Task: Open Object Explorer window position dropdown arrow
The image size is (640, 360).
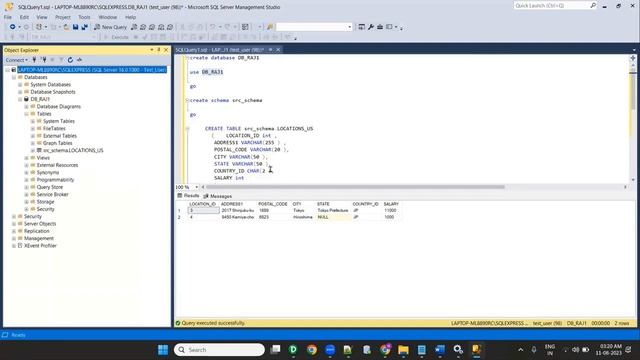Action: coord(152,50)
